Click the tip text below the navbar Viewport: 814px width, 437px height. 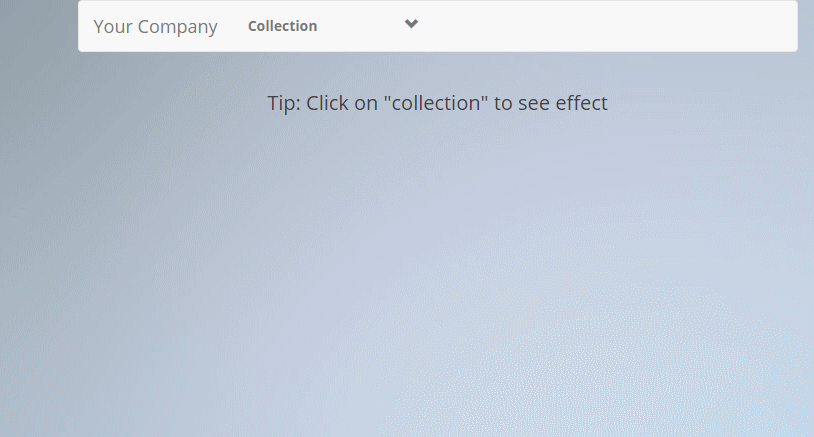click(x=437, y=103)
